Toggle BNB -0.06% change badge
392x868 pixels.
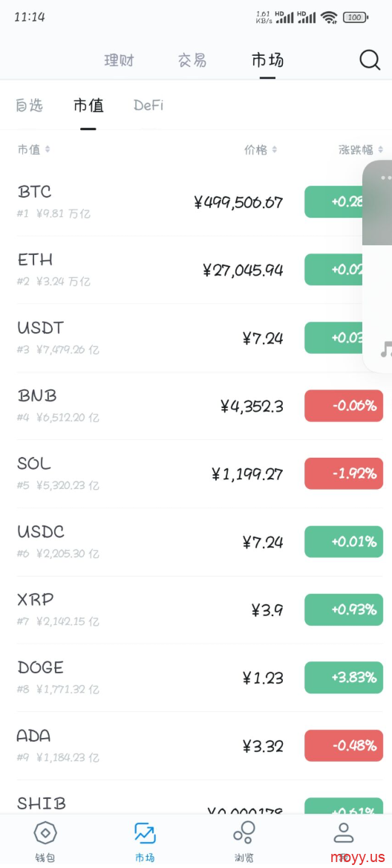click(344, 406)
